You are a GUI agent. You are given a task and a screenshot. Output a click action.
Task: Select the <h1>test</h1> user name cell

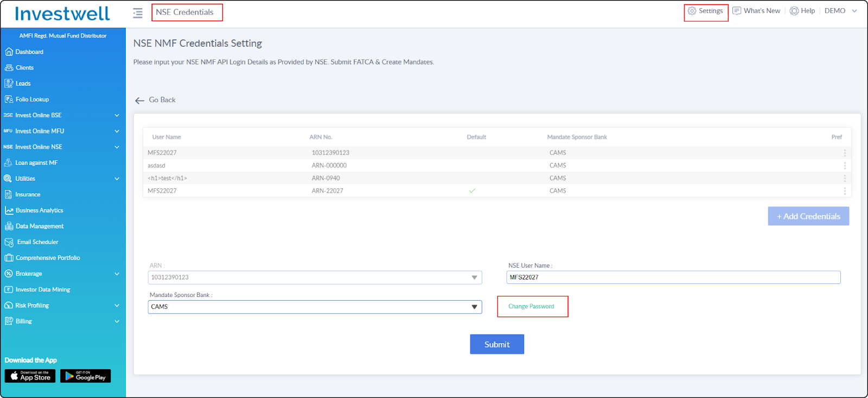[167, 178]
